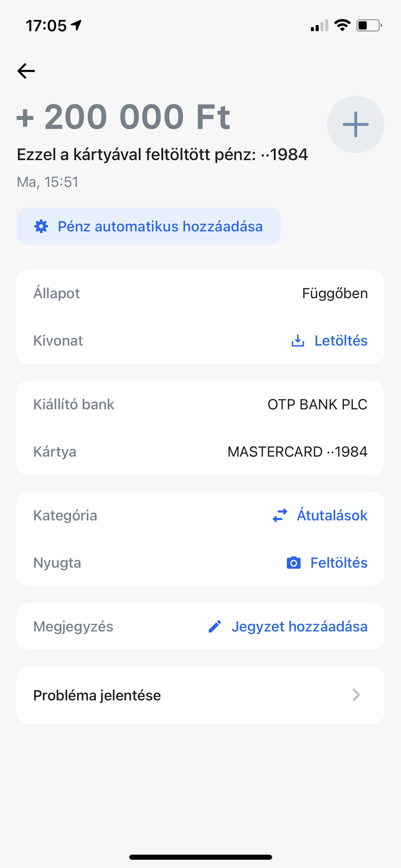Tap the + 200 000 Ft amount
The width and height of the screenshot is (401, 868).
[x=123, y=117]
